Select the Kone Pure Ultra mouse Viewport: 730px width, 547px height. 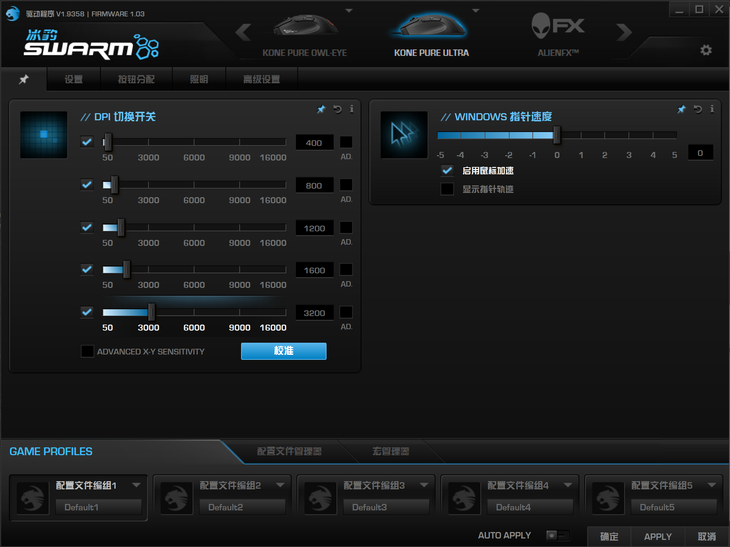click(x=431, y=36)
